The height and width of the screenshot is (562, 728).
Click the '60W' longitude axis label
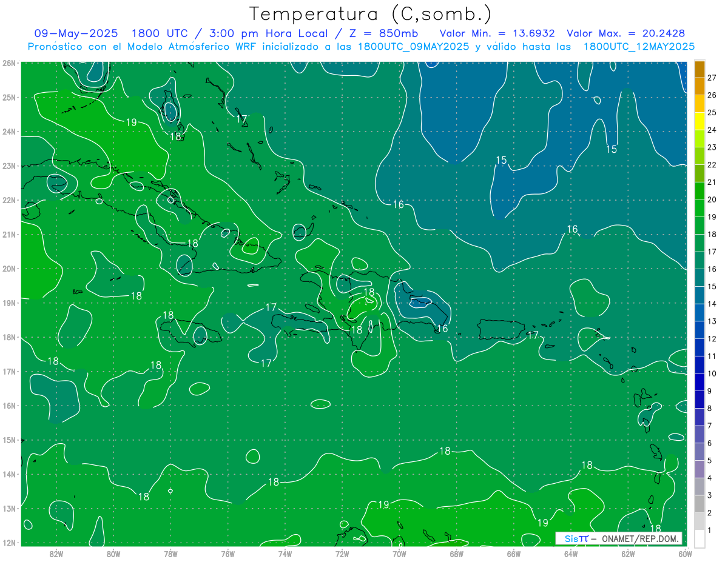pos(685,553)
